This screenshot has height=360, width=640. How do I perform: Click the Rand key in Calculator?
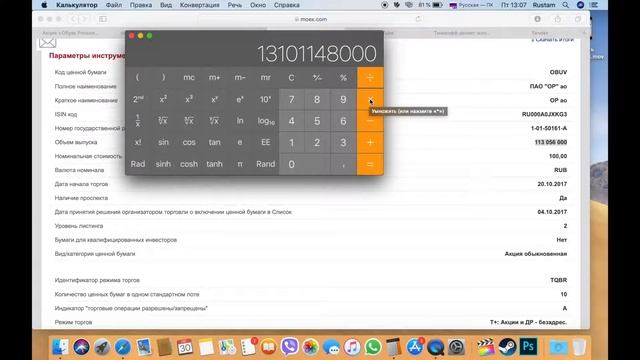266,164
